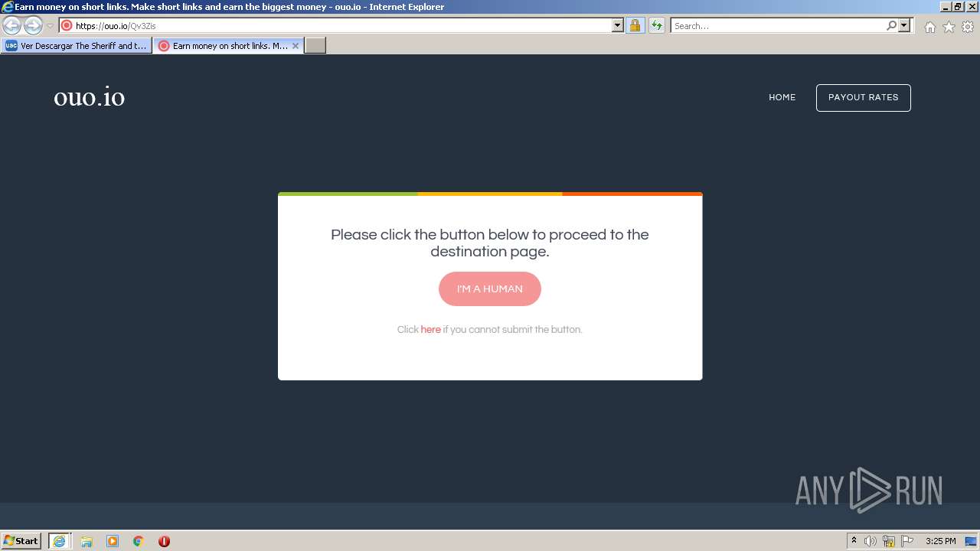
Task: Launch Chrome from the taskbar
Action: (x=139, y=541)
